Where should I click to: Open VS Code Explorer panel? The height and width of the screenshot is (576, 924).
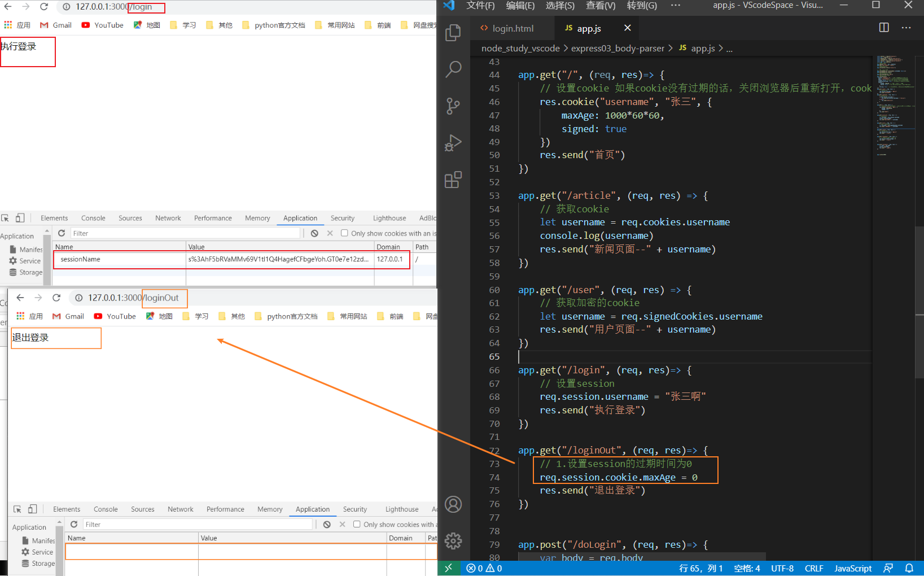[453, 32]
